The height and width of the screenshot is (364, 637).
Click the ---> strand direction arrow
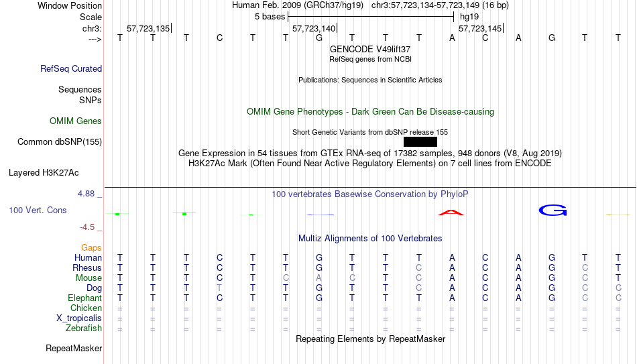95,39
